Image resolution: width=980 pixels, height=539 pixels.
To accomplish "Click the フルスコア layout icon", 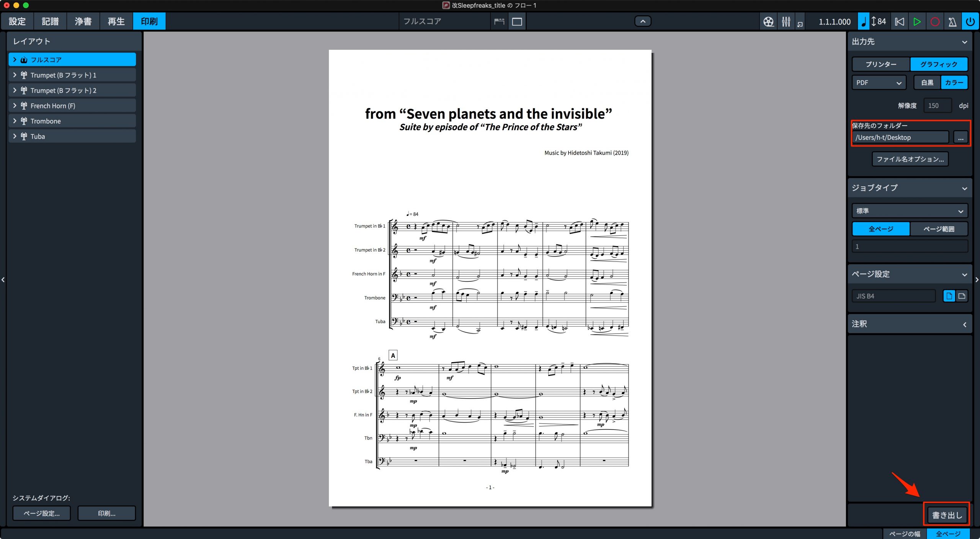I will click(24, 60).
